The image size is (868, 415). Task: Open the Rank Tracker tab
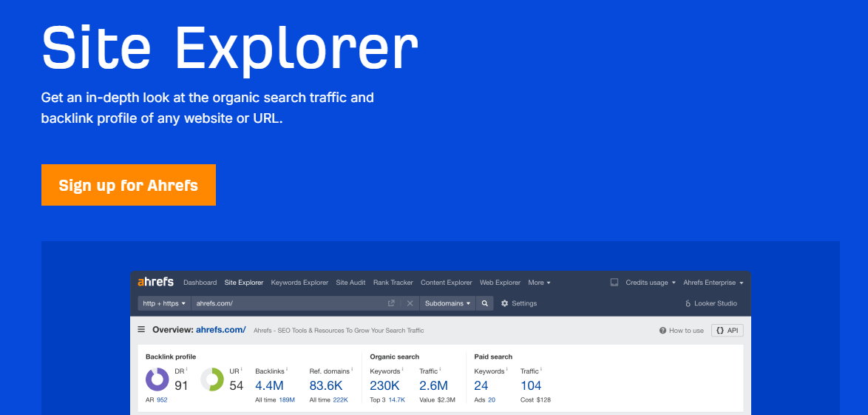[393, 282]
